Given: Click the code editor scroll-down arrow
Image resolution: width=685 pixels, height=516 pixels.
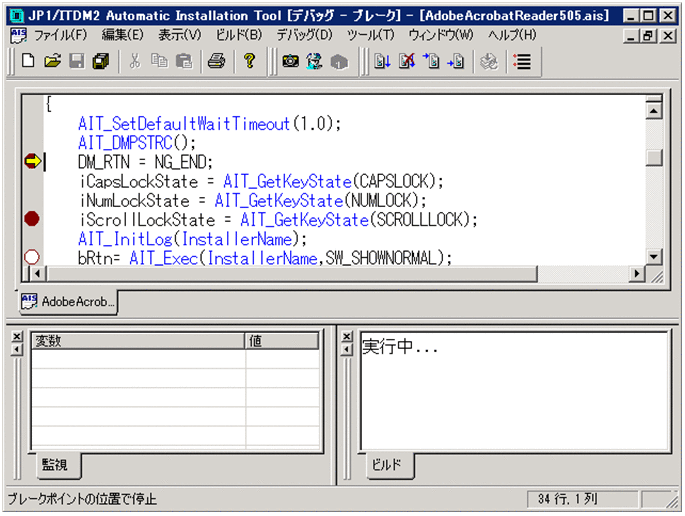Looking at the screenshot, I should [654, 256].
